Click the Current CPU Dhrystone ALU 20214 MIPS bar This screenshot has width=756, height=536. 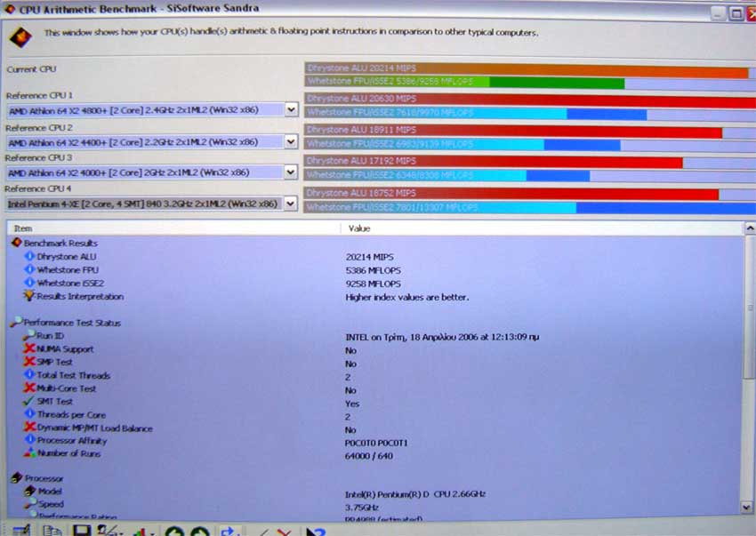tap(527, 68)
